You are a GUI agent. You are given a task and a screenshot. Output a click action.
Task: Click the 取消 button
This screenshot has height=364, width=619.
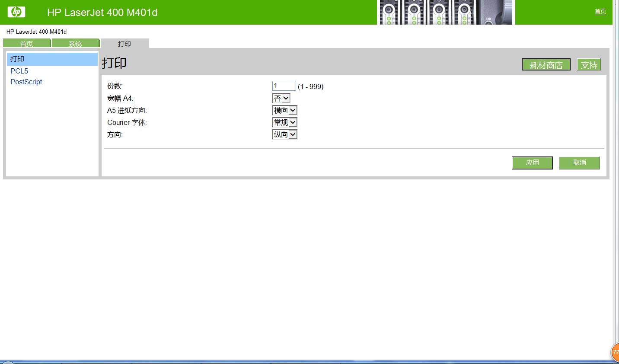(x=579, y=163)
